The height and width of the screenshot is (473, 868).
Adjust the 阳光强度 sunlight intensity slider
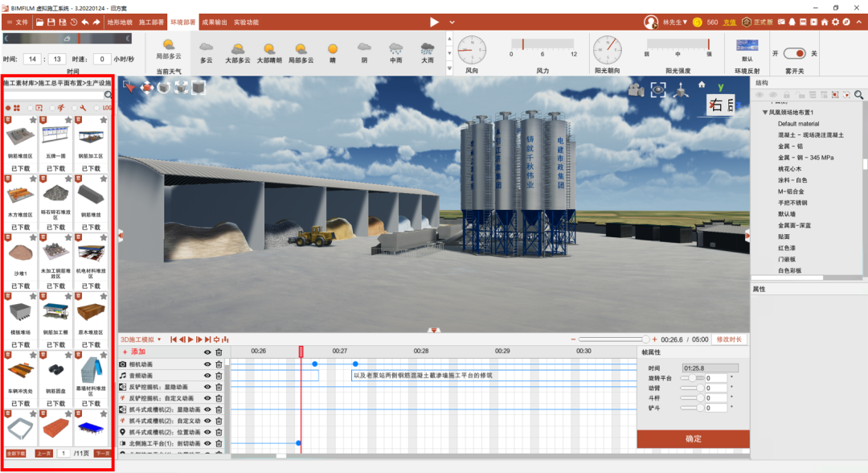678,44
